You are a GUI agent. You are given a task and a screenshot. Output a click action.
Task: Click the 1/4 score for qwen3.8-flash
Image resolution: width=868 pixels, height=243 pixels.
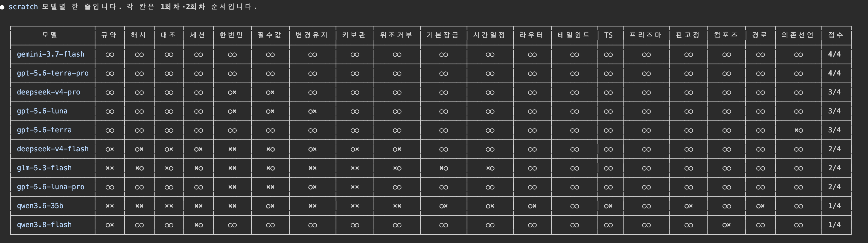[x=834, y=225]
